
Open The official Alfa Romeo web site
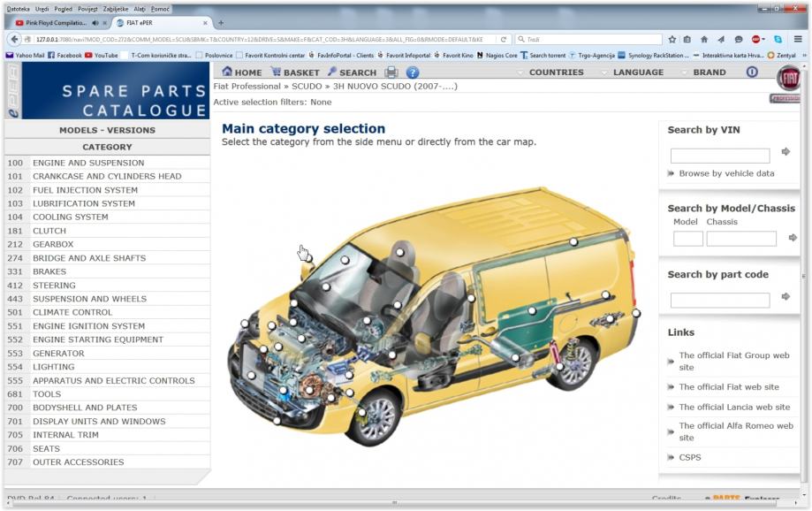[x=736, y=431]
